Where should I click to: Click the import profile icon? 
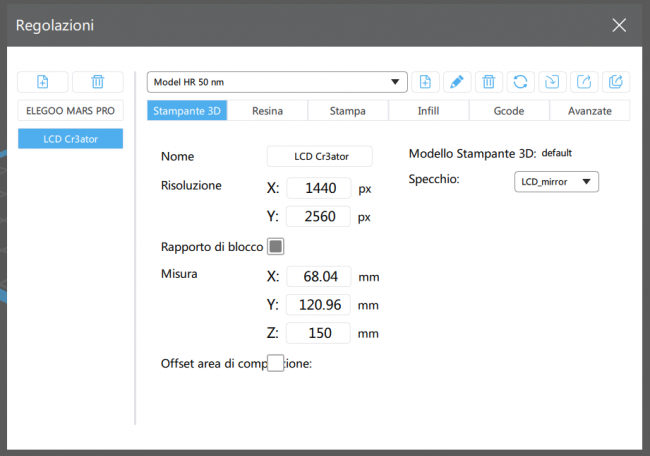tap(551, 82)
